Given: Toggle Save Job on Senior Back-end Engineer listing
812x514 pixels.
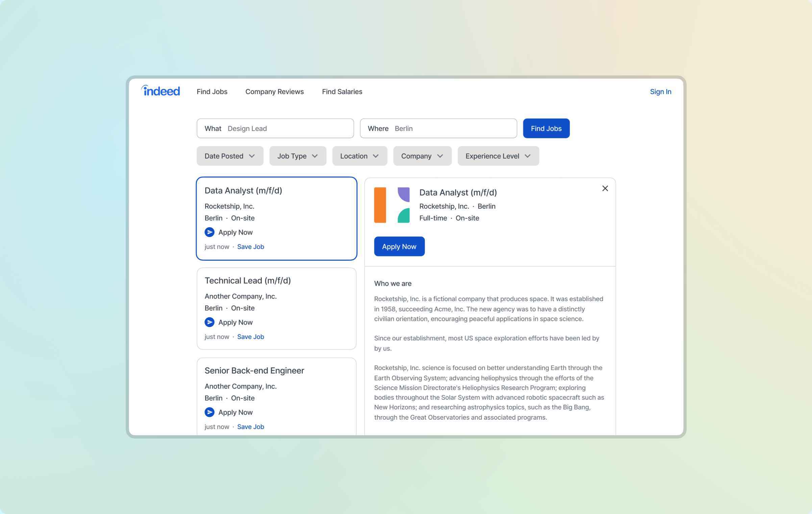Looking at the screenshot, I should pos(250,426).
